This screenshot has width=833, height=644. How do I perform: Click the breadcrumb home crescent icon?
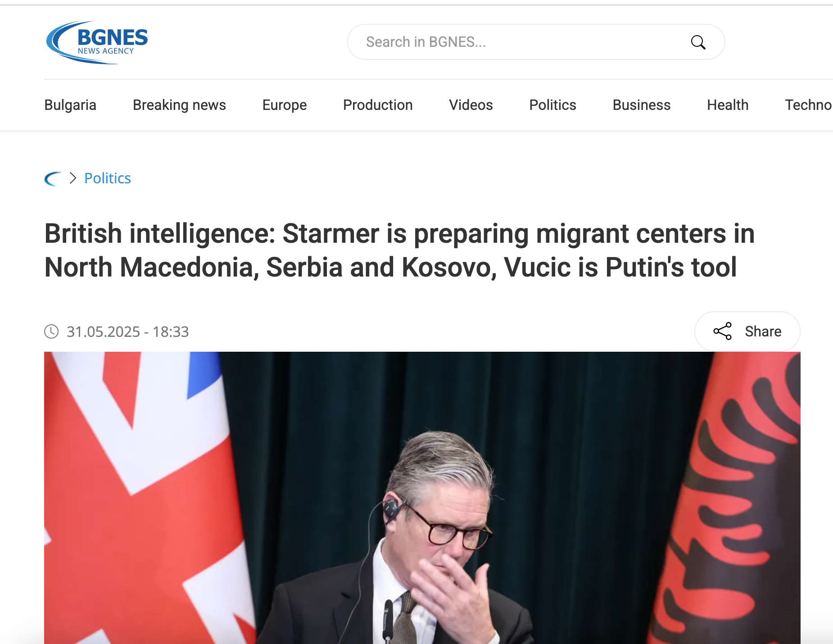click(53, 179)
